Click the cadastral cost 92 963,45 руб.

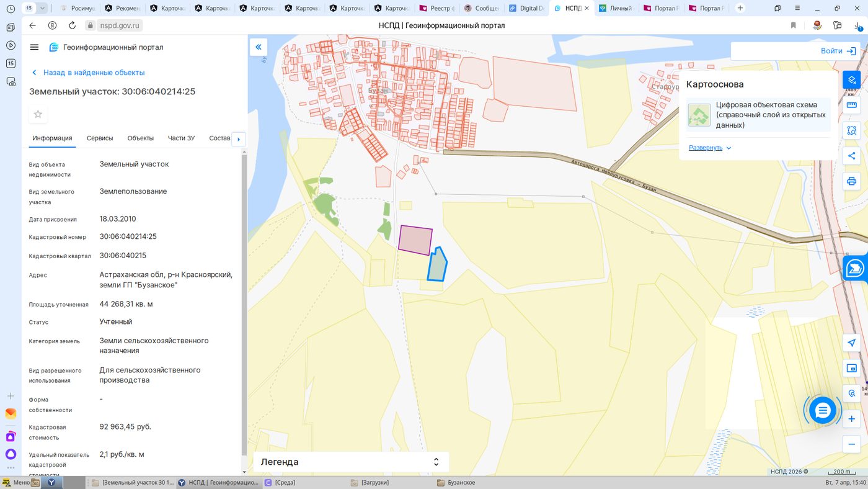(125, 426)
